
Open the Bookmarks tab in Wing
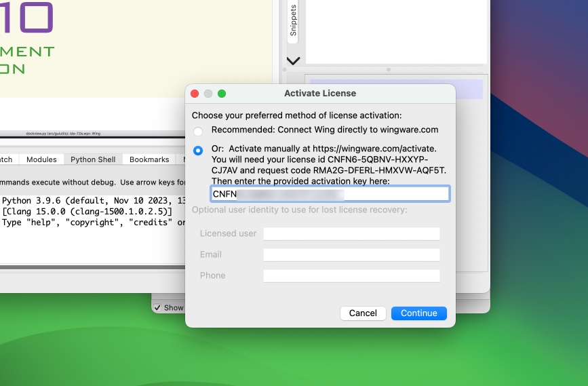[x=149, y=159]
